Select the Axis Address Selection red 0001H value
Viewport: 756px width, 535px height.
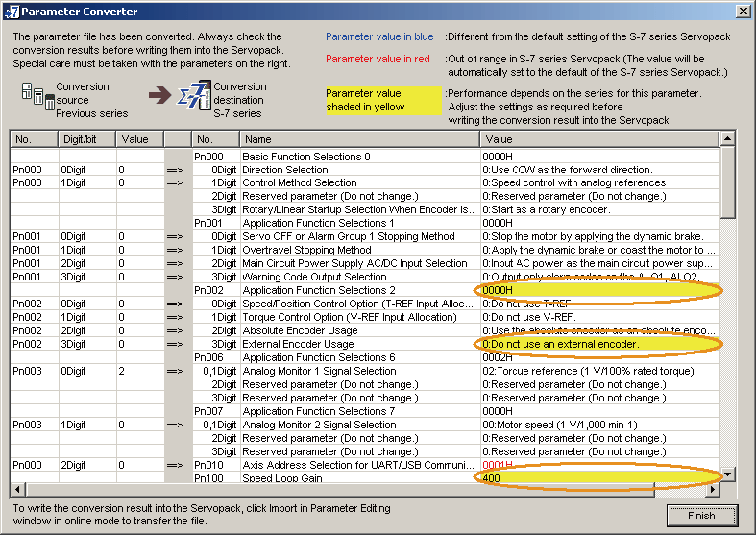tap(500, 465)
